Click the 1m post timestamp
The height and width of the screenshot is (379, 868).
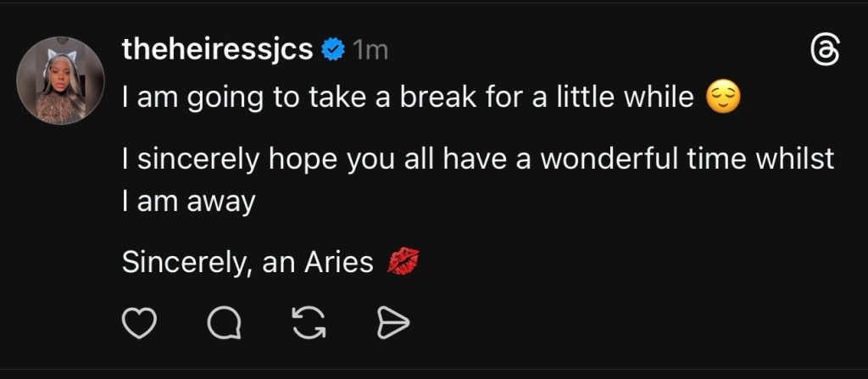[370, 51]
